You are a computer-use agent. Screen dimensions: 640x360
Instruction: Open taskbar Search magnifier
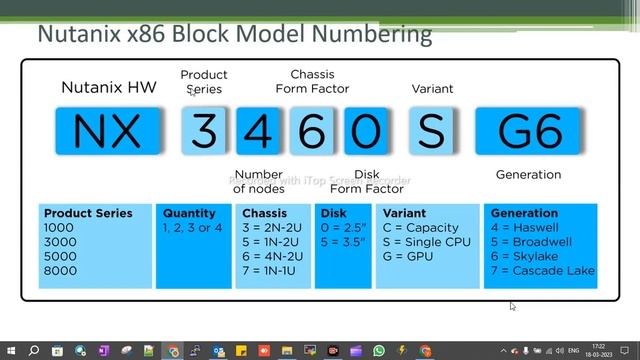(34, 351)
